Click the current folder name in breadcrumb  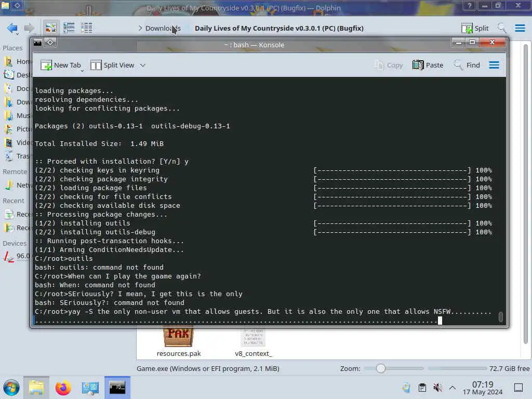tap(279, 28)
